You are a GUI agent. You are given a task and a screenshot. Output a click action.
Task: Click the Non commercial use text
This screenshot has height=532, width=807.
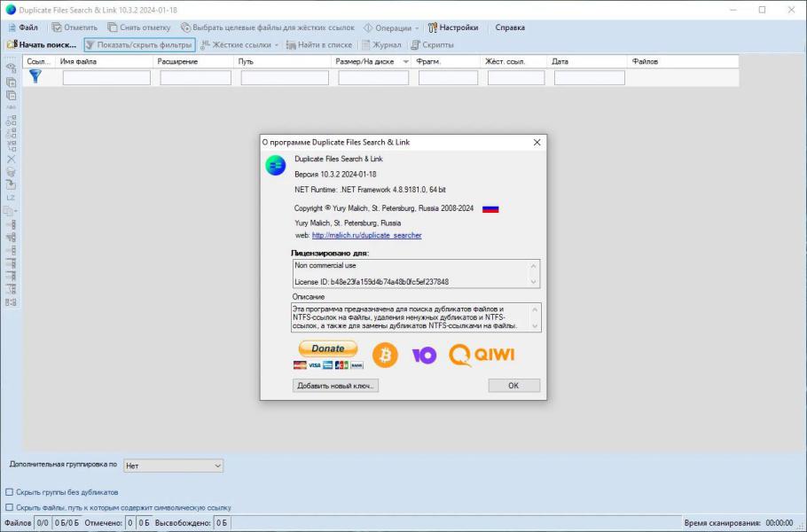(325, 265)
